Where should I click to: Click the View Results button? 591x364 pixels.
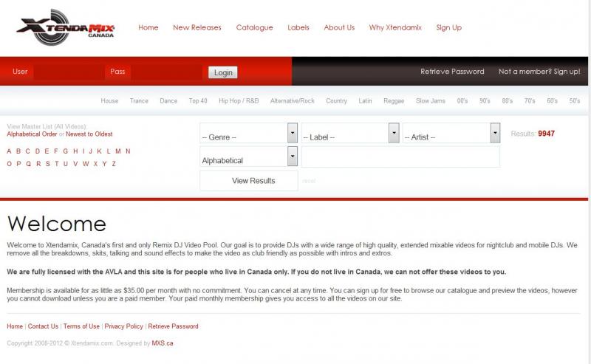[x=249, y=180]
